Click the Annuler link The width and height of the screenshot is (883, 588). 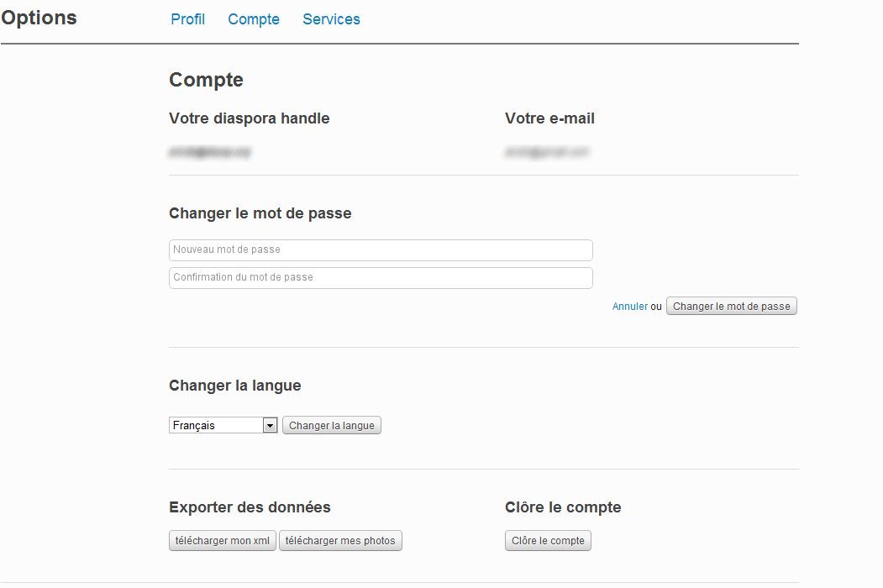coord(629,307)
